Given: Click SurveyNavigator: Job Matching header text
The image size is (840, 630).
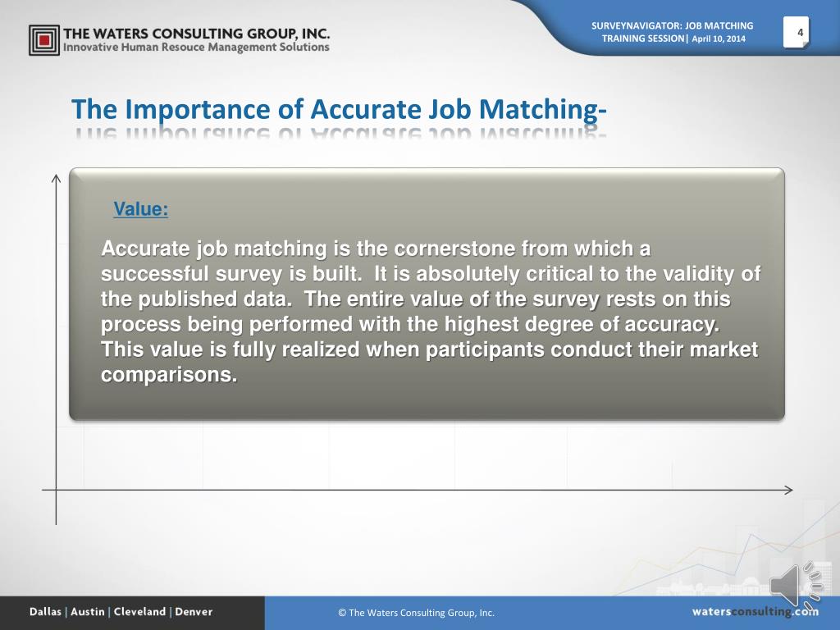Looking at the screenshot, I should pyautogui.click(x=673, y=25).
